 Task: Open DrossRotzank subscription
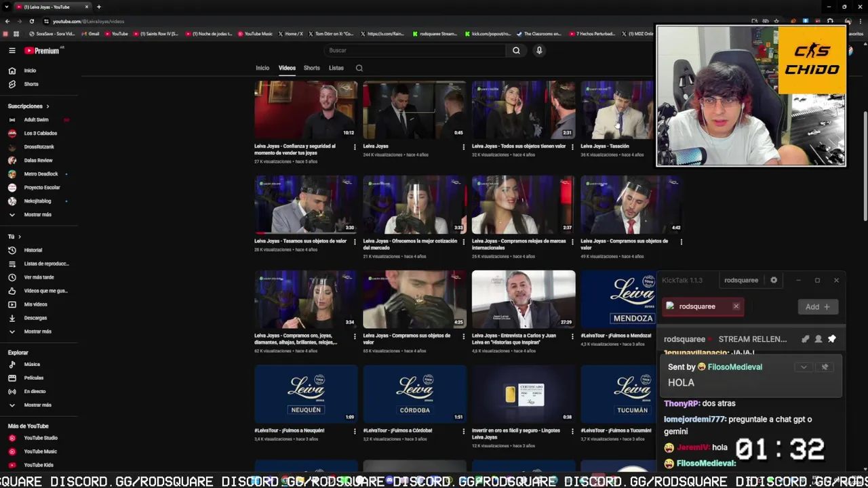40,147
